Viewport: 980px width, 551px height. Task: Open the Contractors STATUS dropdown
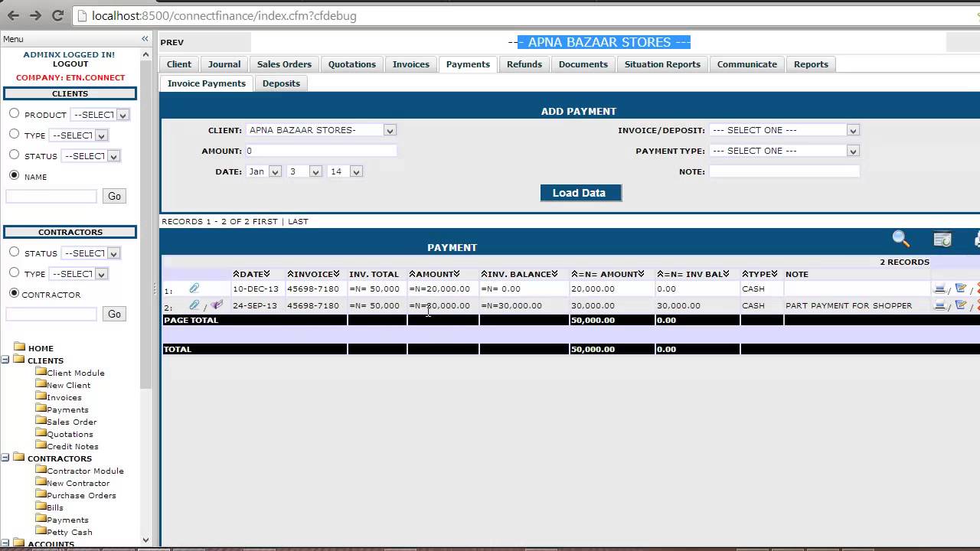pos(92,253)
